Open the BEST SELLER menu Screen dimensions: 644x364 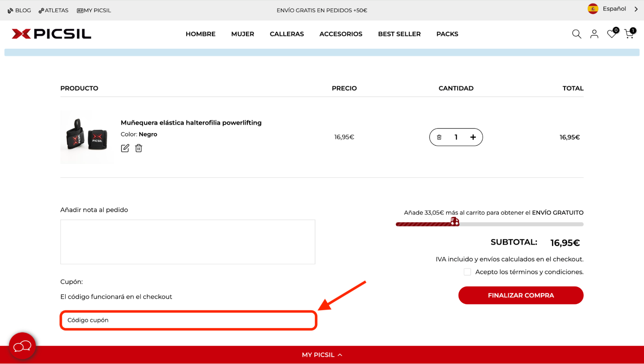[399, 34]
